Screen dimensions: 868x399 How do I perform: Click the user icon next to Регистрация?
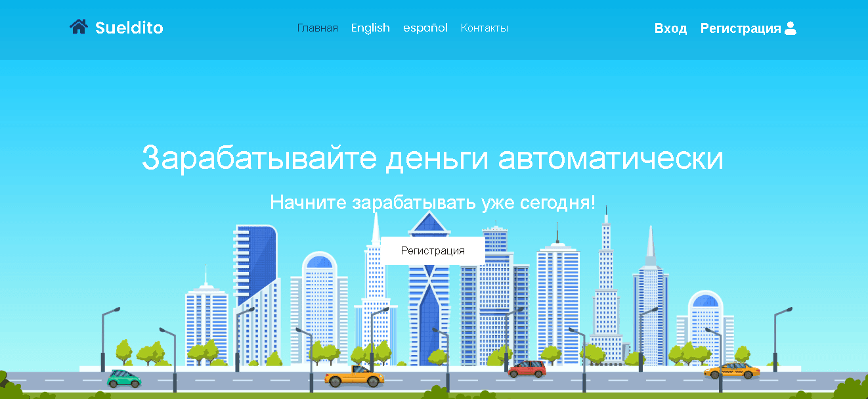point(791,28)
